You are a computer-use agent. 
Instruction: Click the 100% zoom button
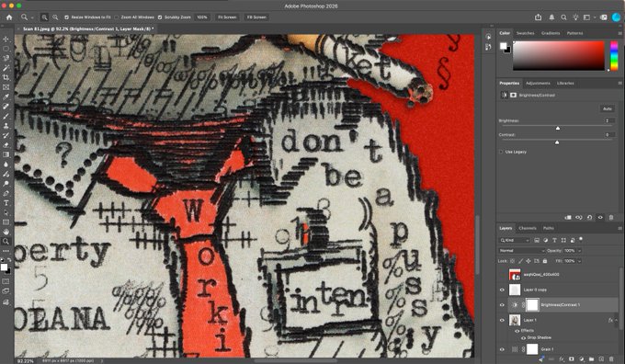[202, 17]
